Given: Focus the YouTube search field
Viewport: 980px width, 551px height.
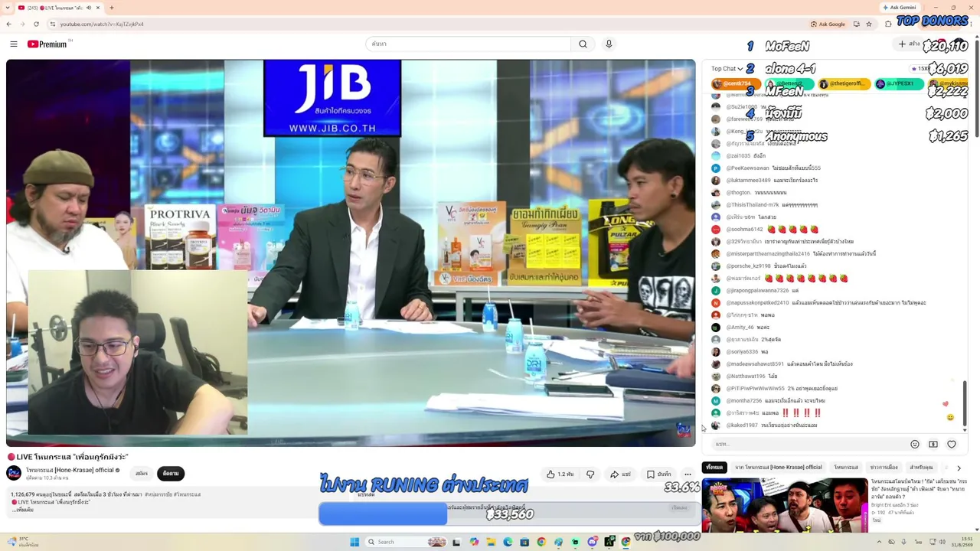Looking at the screenshot, I should click(x=469, y=44).
